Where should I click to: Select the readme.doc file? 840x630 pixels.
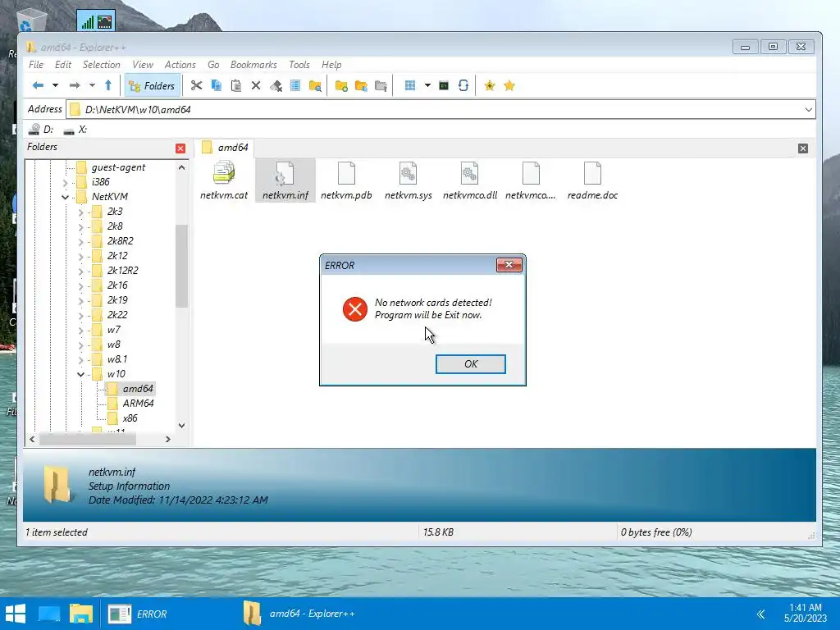coord(592,181)
